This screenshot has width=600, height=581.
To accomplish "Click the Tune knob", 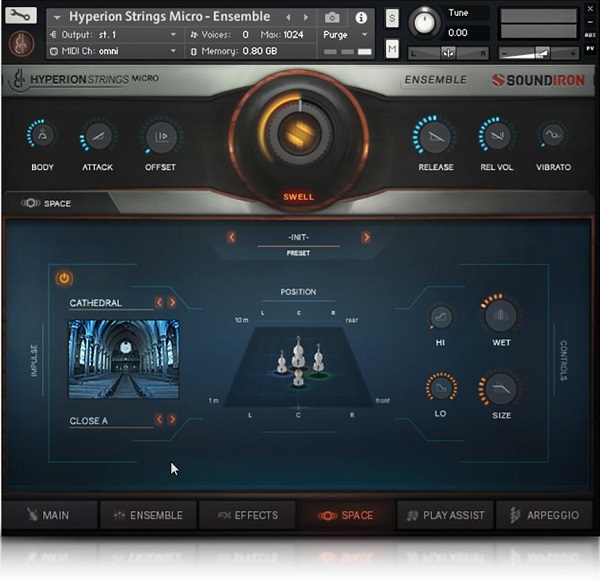I will pyautogui.click(x=424, y=22).
